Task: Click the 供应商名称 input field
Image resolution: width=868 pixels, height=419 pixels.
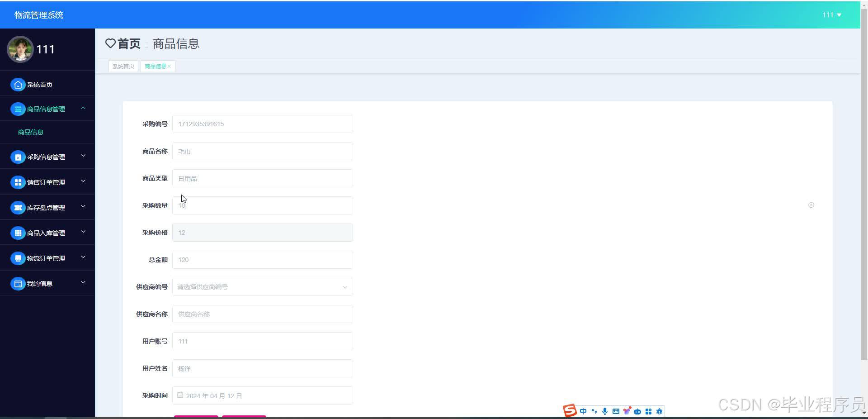Action: [x=262, y=314]
